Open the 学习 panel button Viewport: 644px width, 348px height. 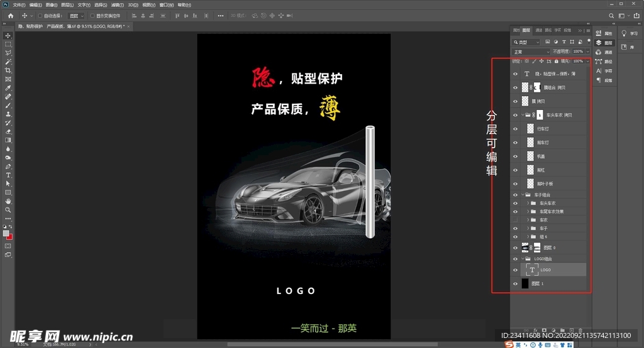click(629, 33)
